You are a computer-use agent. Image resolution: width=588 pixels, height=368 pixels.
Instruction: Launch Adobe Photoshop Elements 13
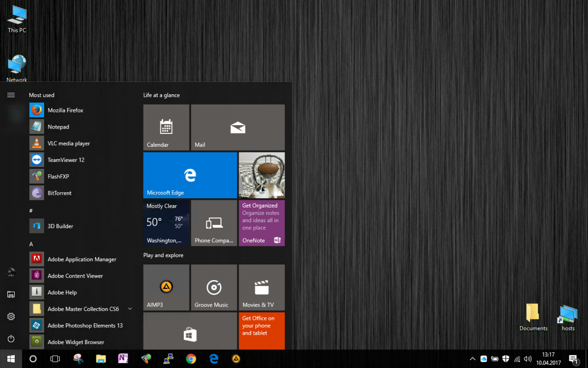click(81, 325)
